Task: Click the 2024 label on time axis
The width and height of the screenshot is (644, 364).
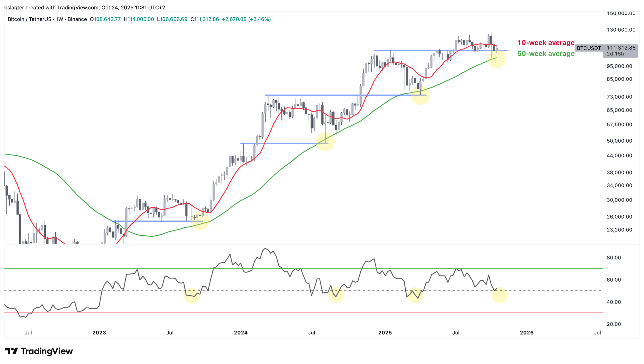Action: point(241,333)
